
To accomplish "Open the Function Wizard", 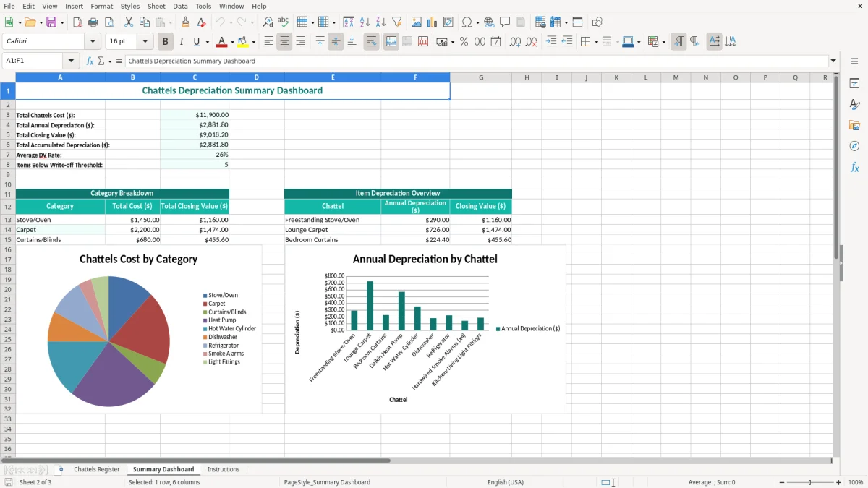I will click(90, 61).
